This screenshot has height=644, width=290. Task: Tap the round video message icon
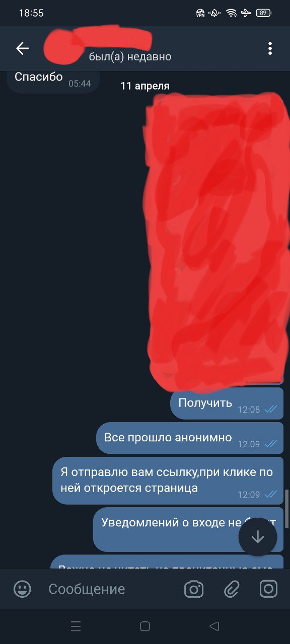(268, 589)
